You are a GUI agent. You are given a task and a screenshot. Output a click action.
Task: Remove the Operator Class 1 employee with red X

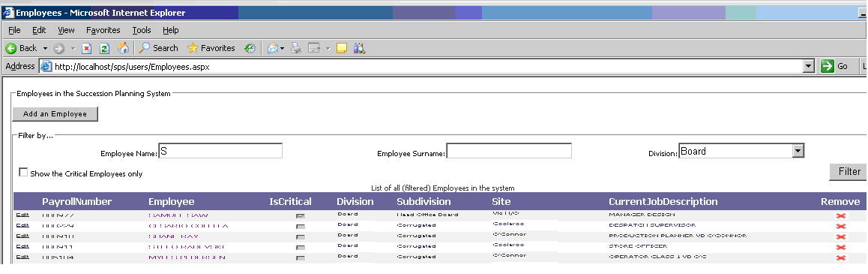[841, 258]
